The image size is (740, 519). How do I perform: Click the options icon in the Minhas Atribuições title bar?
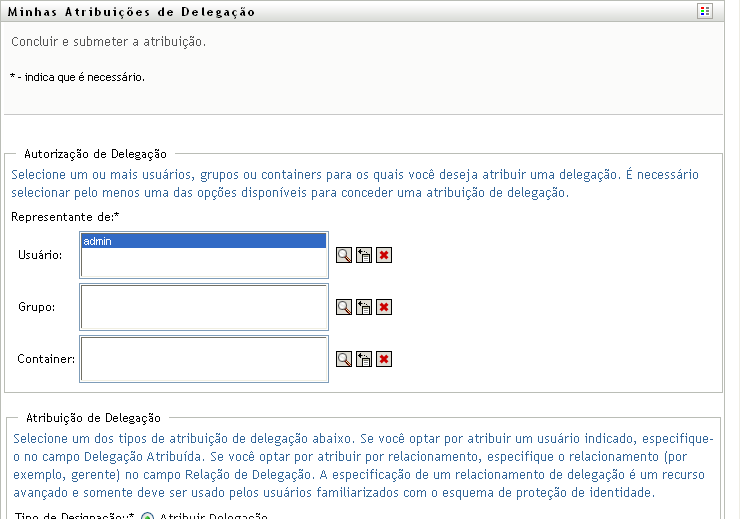705,11
